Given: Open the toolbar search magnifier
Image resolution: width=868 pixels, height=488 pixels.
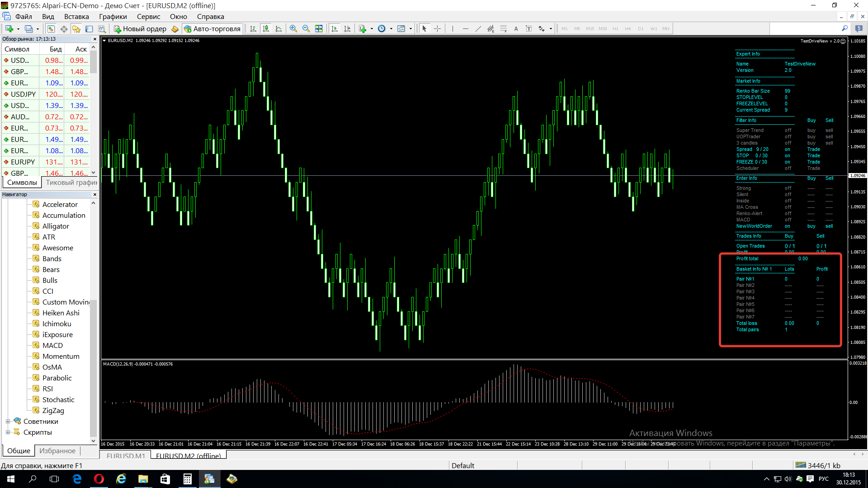Looking at the screenshot, I should tap(844, 28).
